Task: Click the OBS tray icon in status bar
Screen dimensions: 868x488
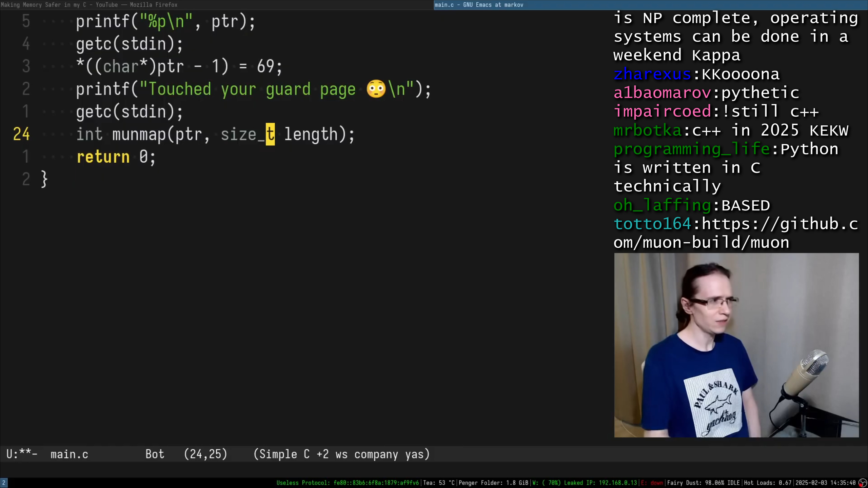Action: click(x=863, y=483)
